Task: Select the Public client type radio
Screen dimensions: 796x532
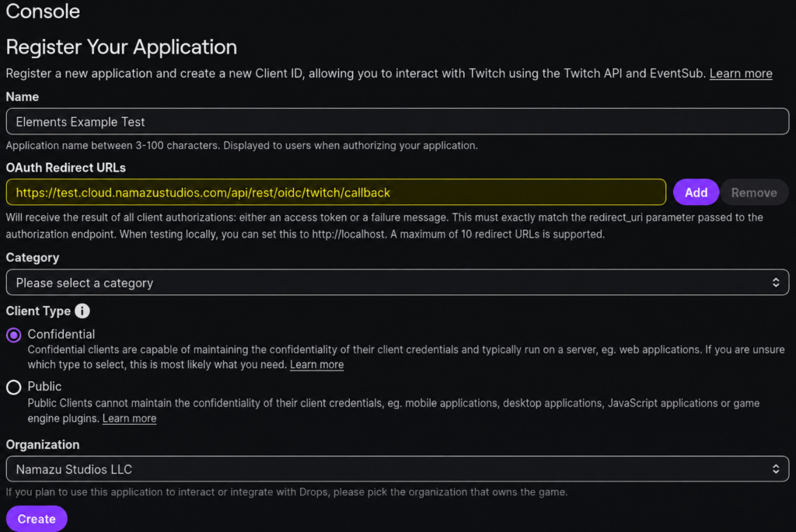Action: click(14, 388)
